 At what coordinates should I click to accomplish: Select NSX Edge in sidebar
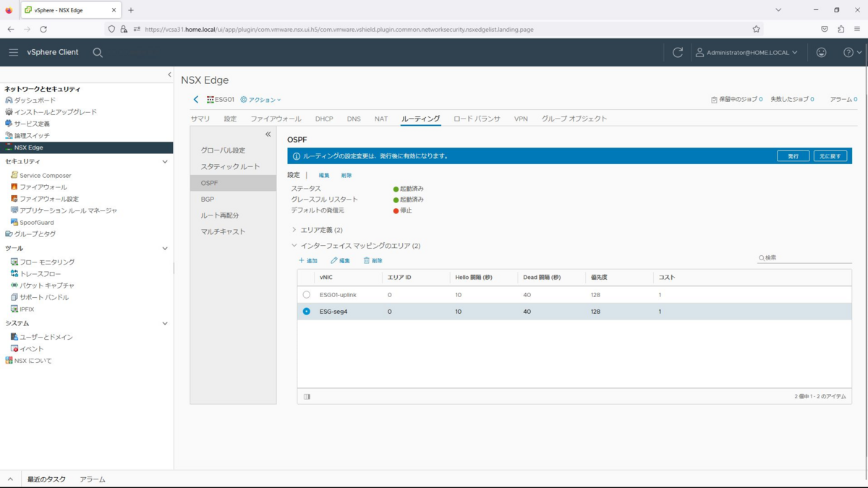(87, 147)
